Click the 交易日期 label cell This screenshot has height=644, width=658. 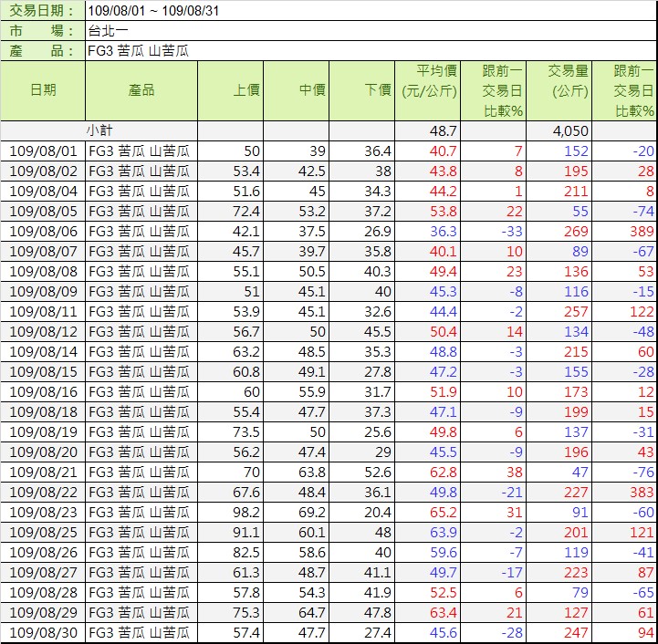pyautogui.click(x=43, y=11)
